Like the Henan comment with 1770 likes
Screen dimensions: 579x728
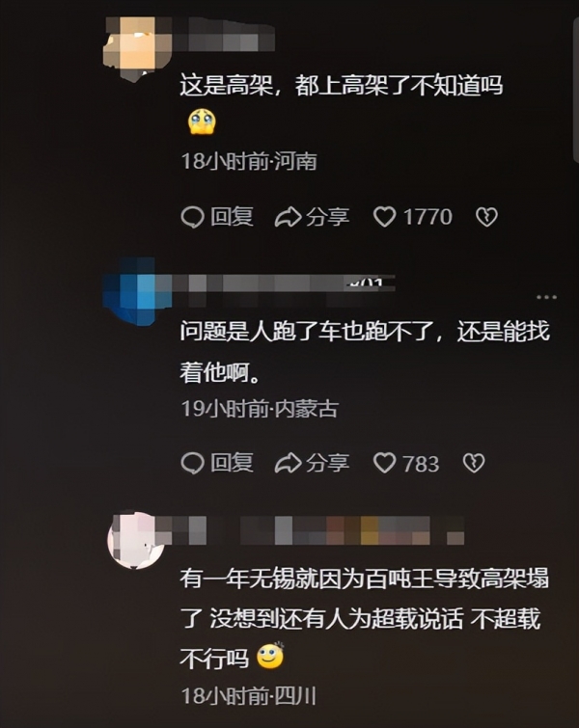click(x=385, y=217)
